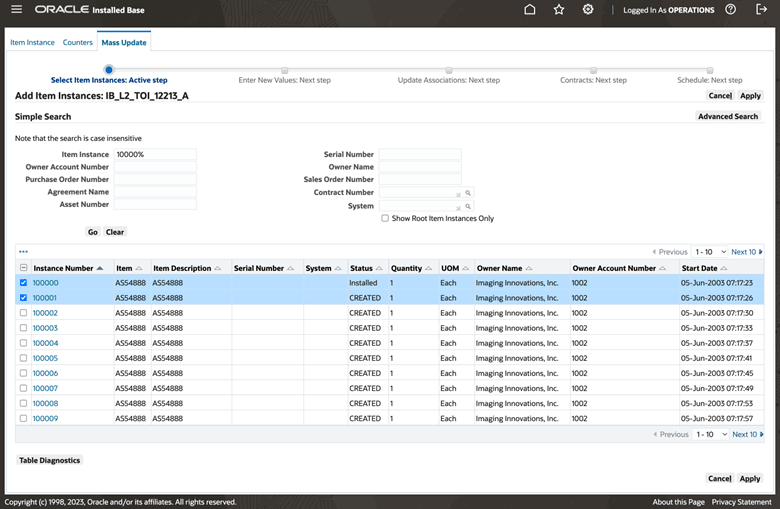Sort Status column arrow

pyautogui.click(x=379, y=268)
